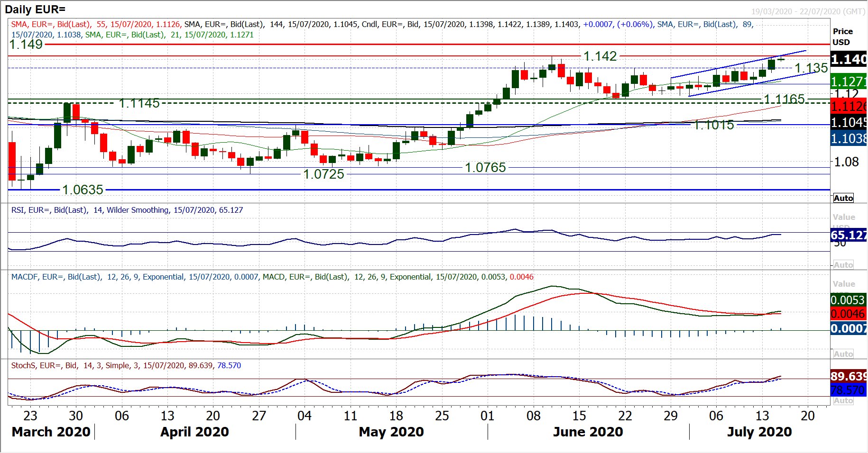Click the Auto button in the Stochastic panel

tap(843, 401)
